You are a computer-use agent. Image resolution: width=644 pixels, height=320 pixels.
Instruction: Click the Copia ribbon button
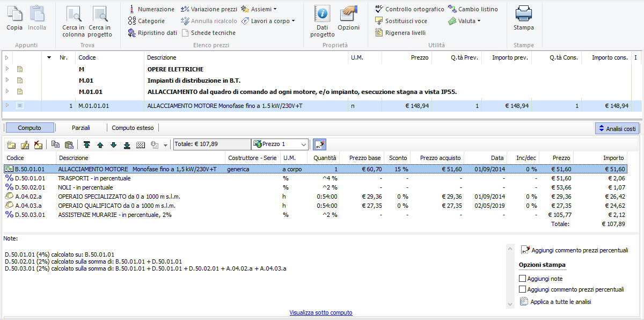point(14,18)
